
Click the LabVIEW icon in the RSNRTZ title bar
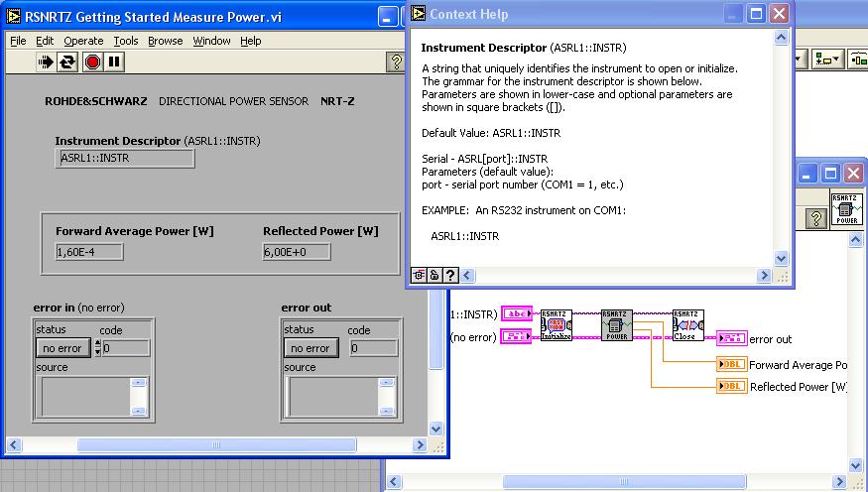click(13, 17)
